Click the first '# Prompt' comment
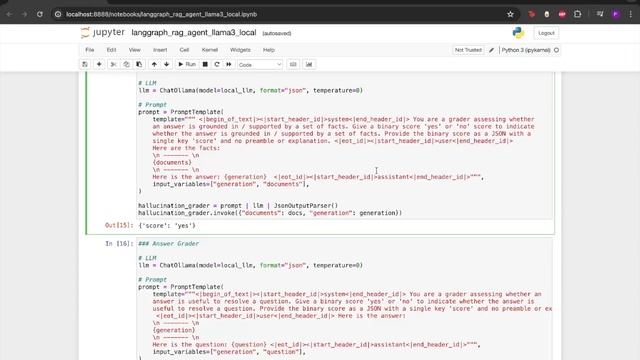The height and width of the screenshot is (360, 640). tap(152, 105)
